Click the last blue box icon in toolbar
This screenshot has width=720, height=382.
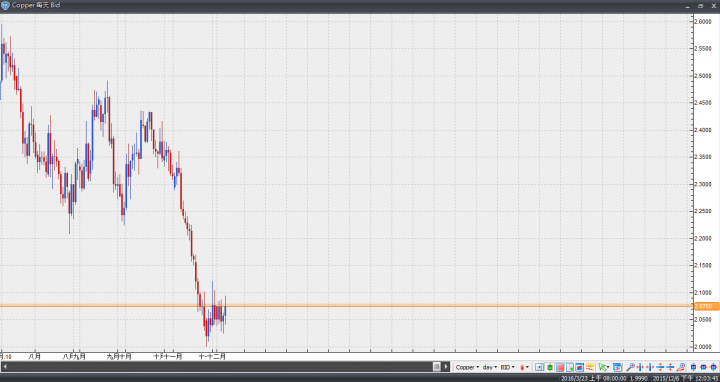click(x=714, y=367)
